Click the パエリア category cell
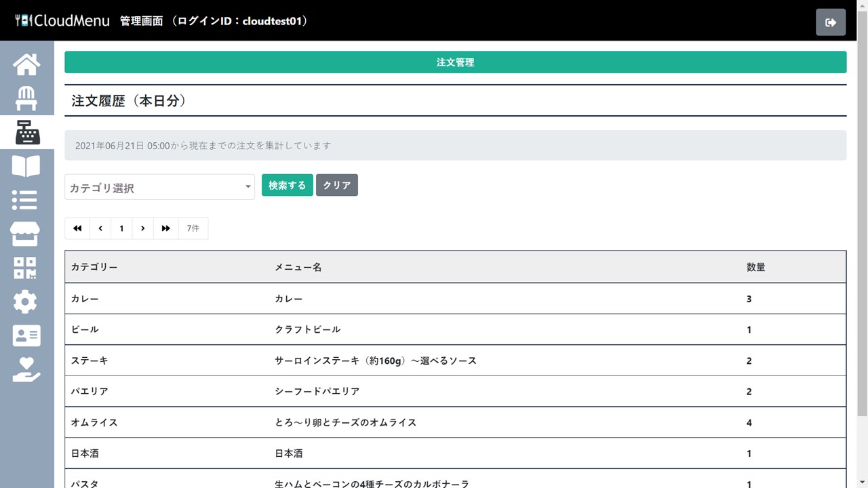Image resolution: width=868 pixels, height=488 pixels. pyautogui.click(x=90, y=391)
